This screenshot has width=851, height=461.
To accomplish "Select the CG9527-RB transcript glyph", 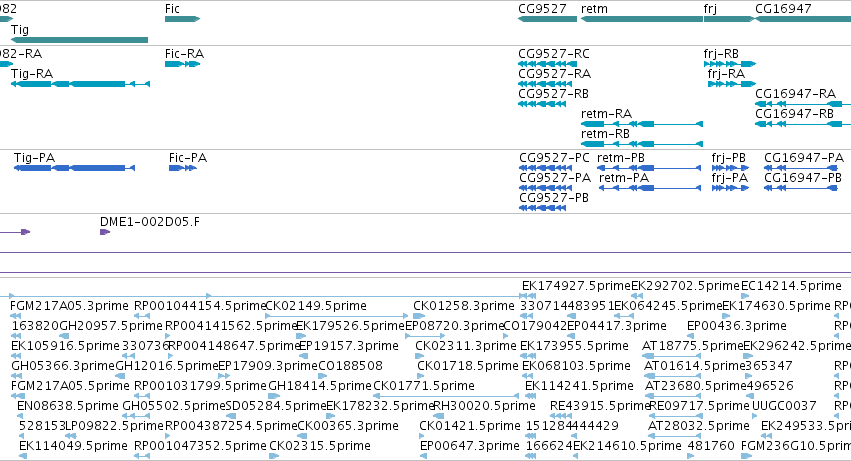I will [542, 104].
